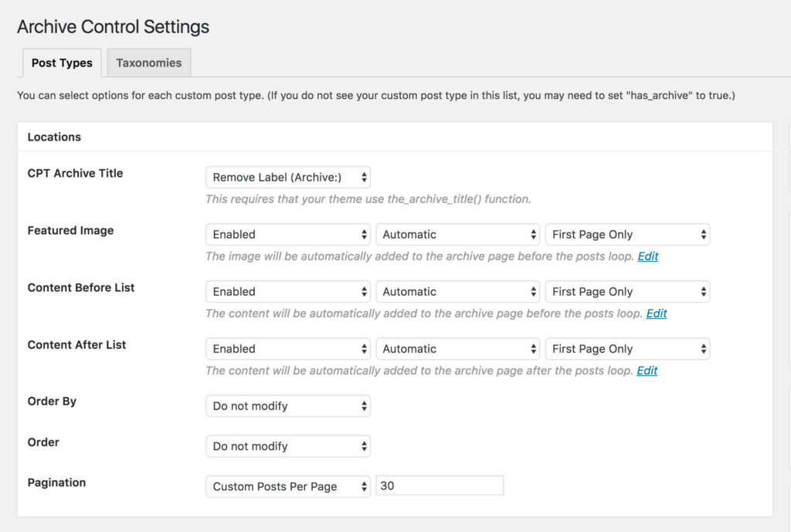Switch to the Taxonomies tab
791x532 pixels.
pos(149,63)
